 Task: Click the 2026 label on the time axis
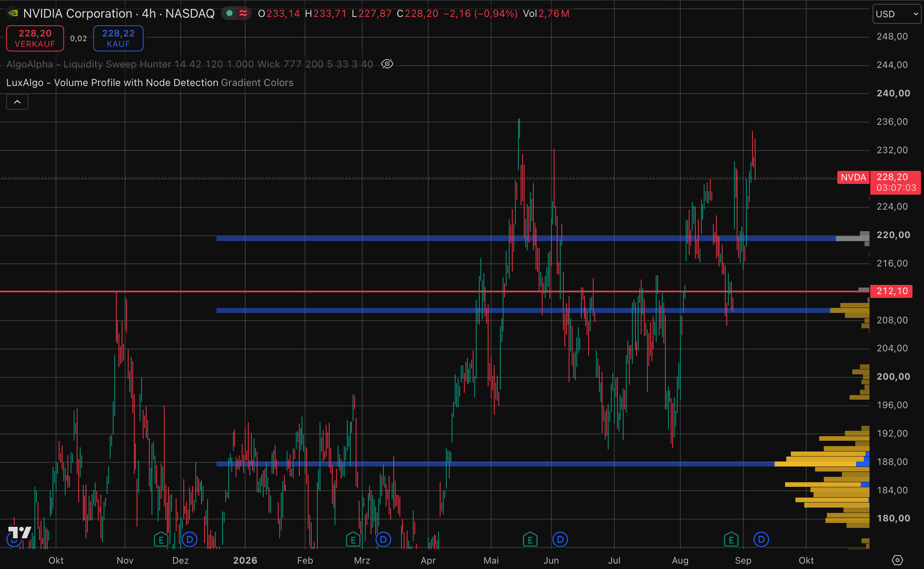(245, 561)
